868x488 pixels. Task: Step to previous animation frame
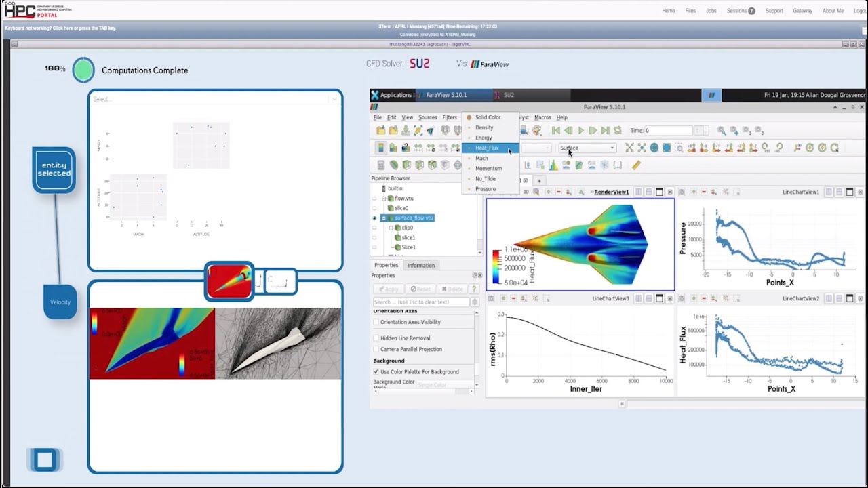[x=568, y=130]
